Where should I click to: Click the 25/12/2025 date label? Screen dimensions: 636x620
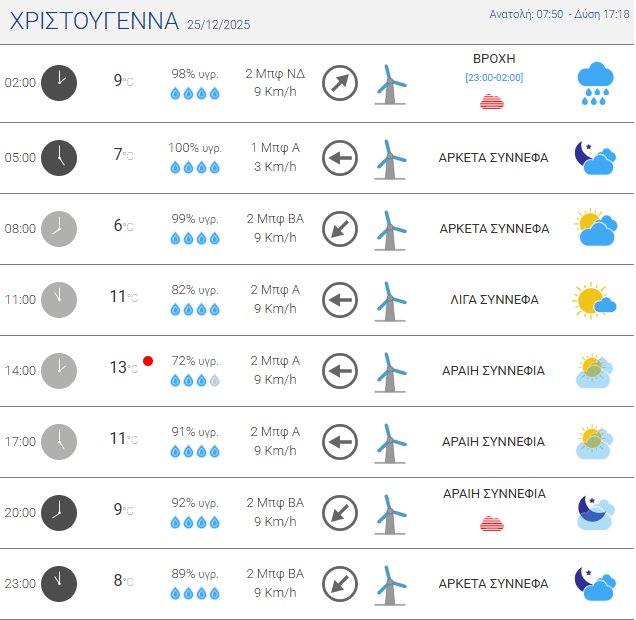pyautogui.click(x=222, y=25)
